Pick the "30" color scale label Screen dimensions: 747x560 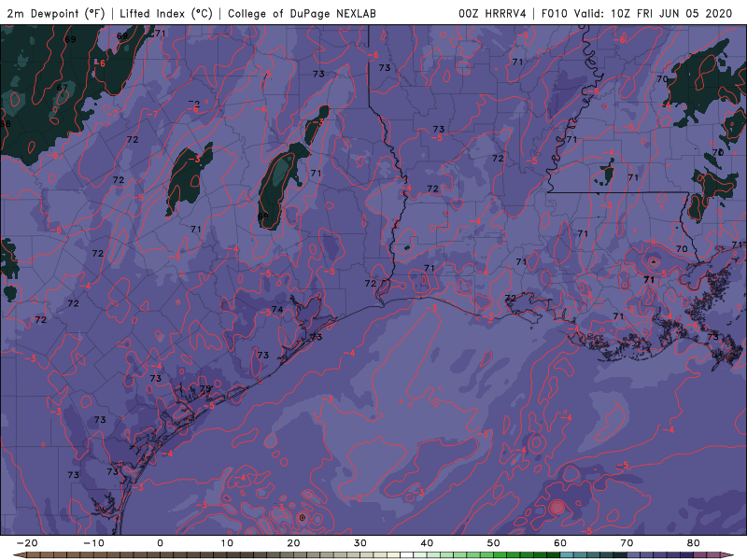[x=360, y=543]
